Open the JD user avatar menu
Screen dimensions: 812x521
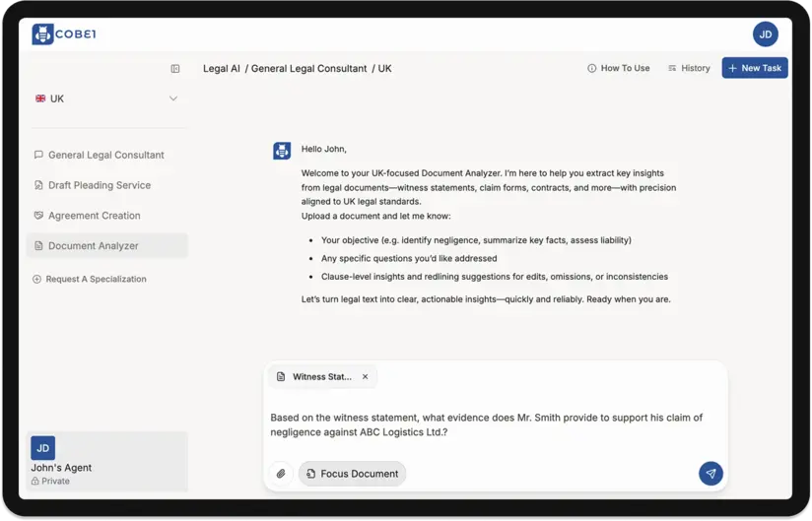pyautogui.click(x=765, y=34)
